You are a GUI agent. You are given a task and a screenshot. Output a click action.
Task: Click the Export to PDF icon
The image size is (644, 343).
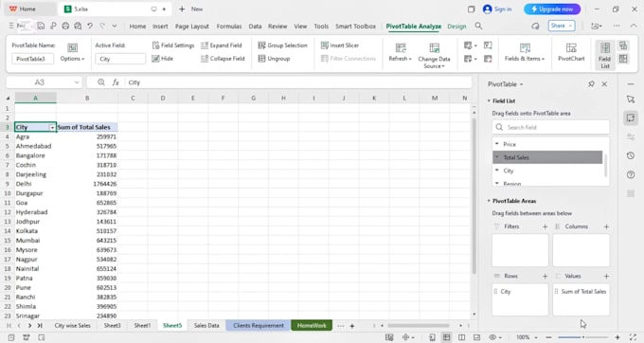tap(53, 26)
